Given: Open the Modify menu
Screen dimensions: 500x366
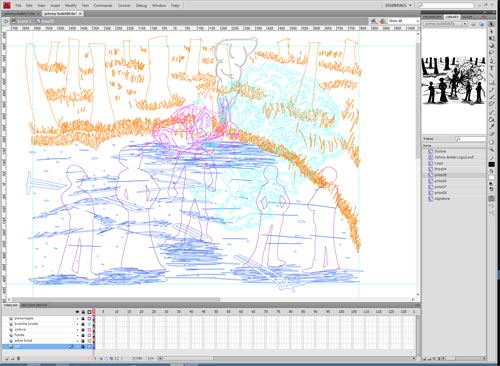Looking at the screenshot, I should [70, 5].
